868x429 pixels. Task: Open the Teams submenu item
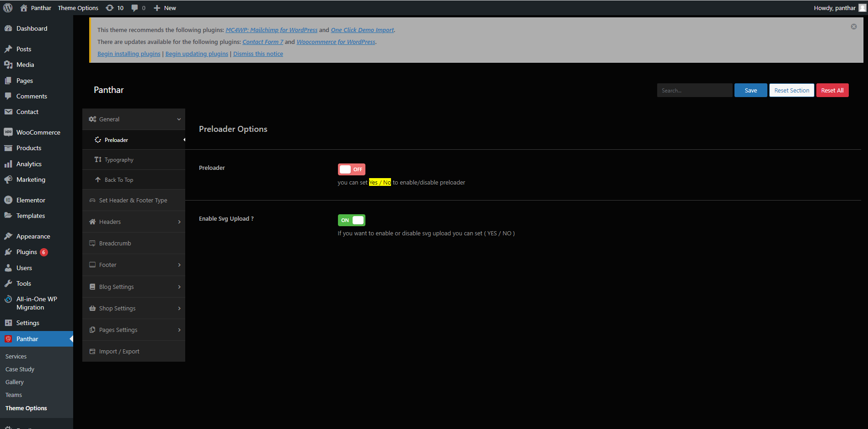(14, 395)
